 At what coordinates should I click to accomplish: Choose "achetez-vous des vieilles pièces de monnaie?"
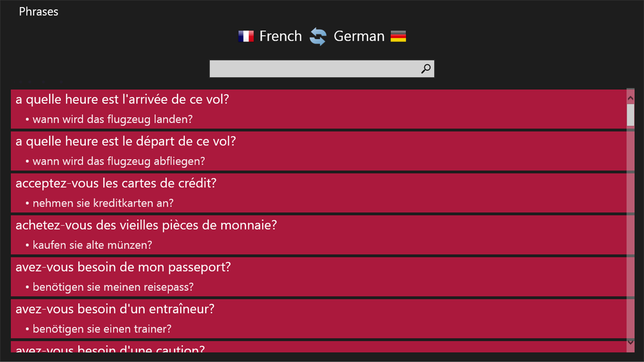tap(146, 225)
